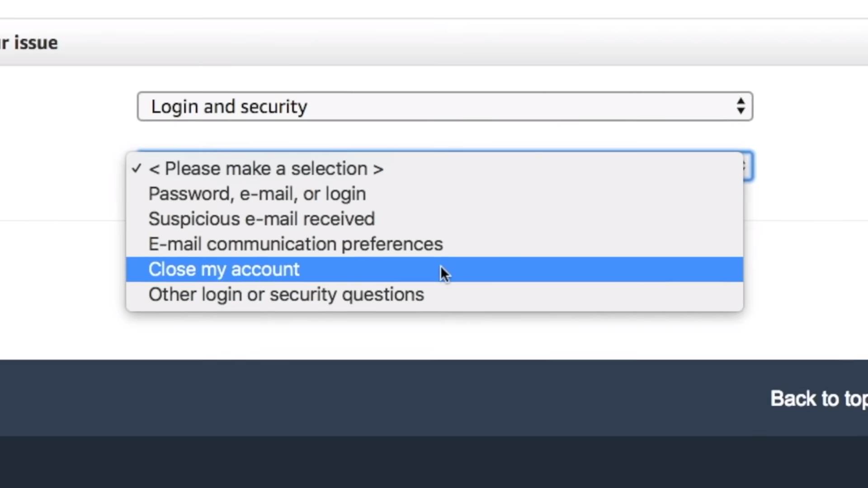Choose "Password, e-mail, or login" option

[257, 194]
